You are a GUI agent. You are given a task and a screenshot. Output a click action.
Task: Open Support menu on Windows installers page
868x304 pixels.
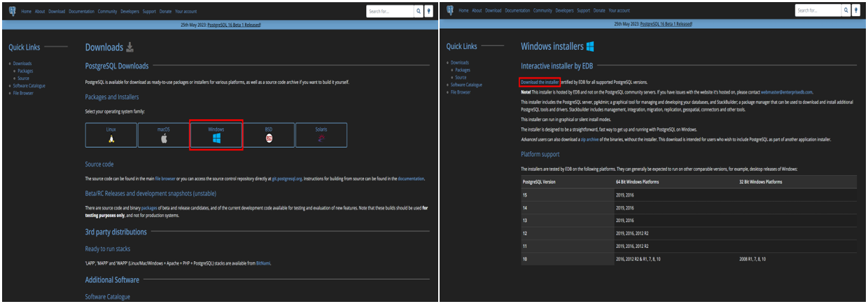585,11
